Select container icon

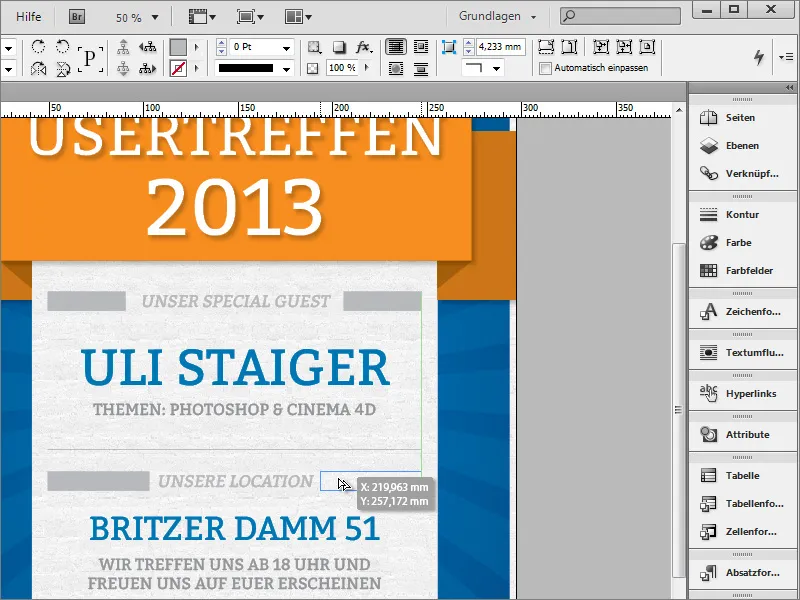point(123,47)
